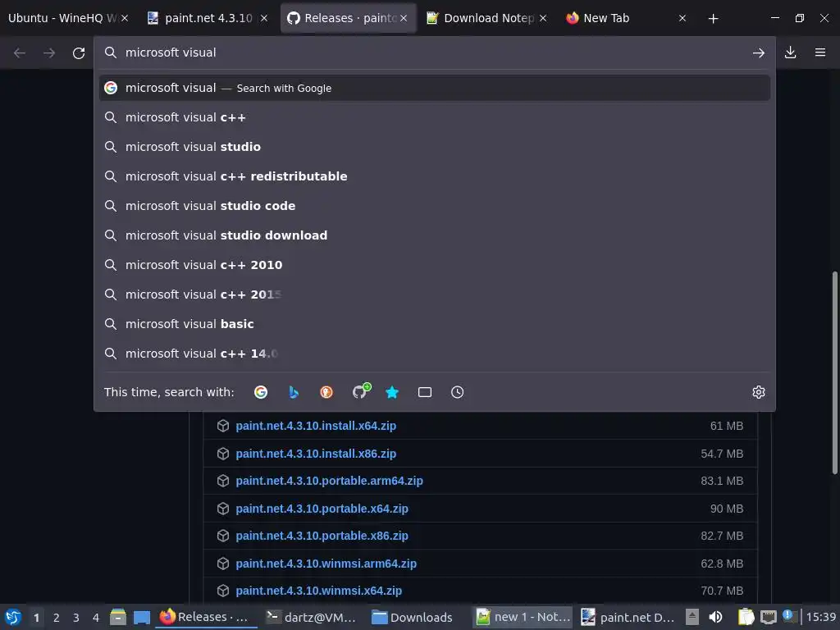Image resolution: width=840 pixels, height=630 pixels.
Task: Search open tabs using the tabs icon
Action: pyautogui.click(x=425, y=392)
